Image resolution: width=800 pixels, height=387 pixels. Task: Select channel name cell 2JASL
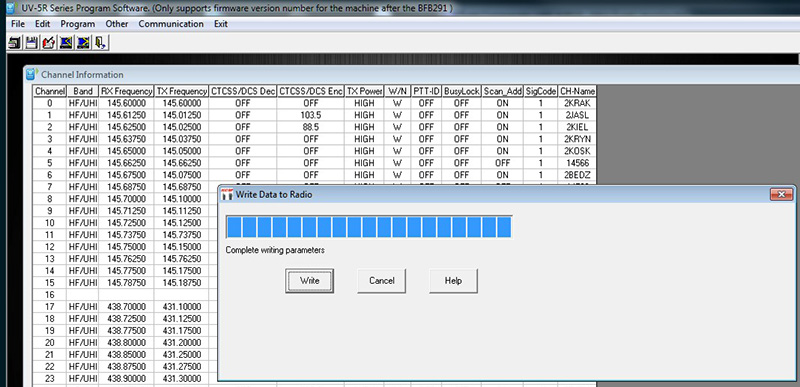click(578, 115)
